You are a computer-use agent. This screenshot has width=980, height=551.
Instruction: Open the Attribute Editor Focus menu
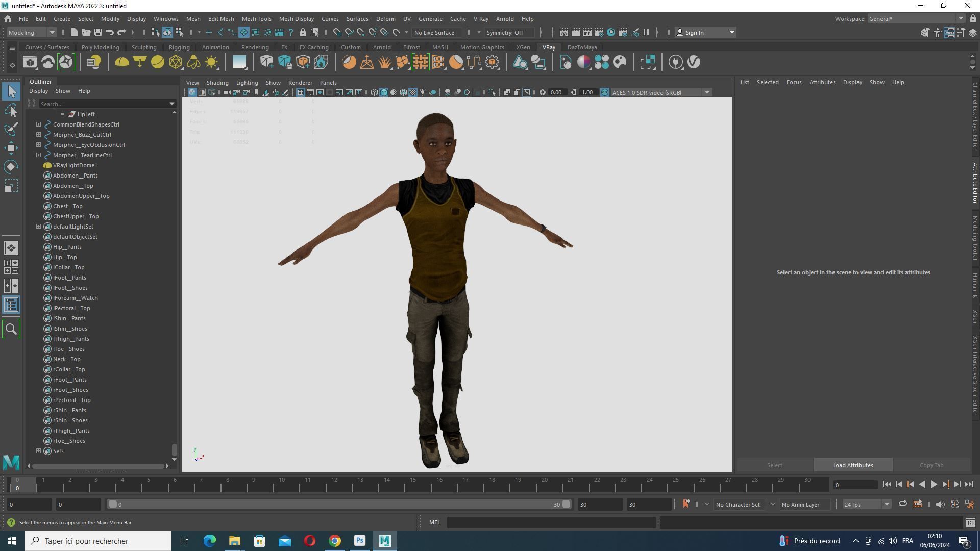click(794, 82)
